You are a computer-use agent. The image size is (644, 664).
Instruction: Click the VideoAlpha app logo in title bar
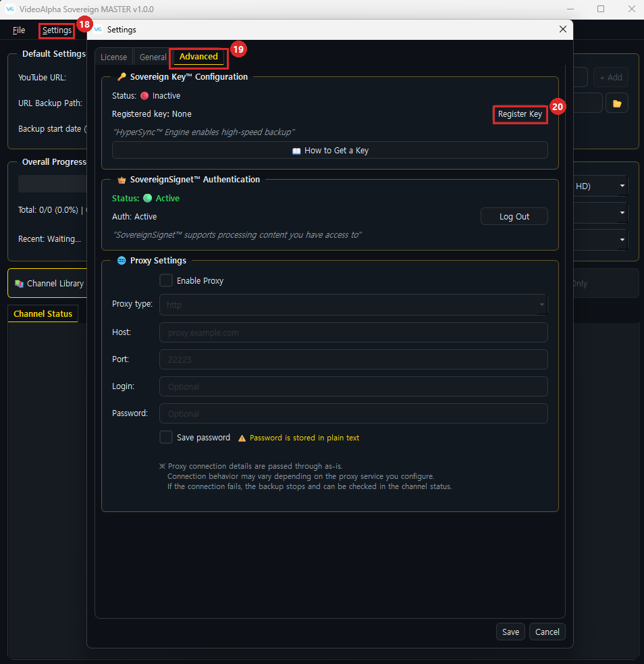pyautogui.click(x=9, y=9)
